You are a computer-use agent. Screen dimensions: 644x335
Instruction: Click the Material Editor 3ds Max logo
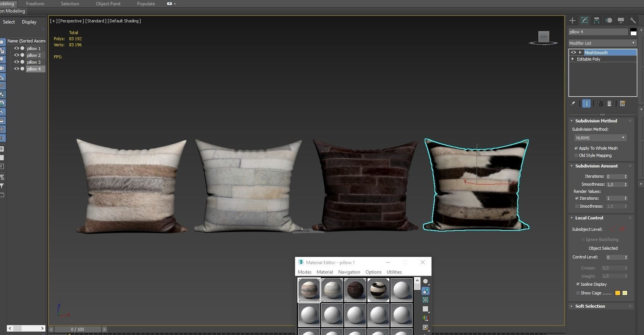[301, 262]
